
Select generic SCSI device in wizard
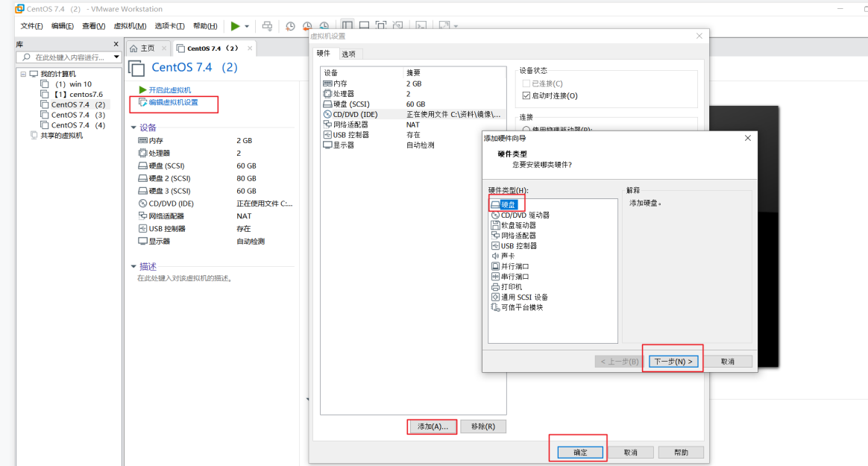520,297
